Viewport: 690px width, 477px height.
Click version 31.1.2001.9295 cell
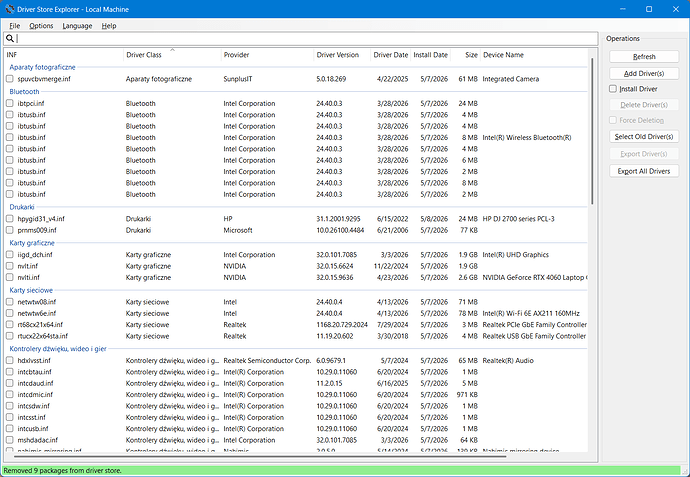pyautogui.click(x=338, y=219)
